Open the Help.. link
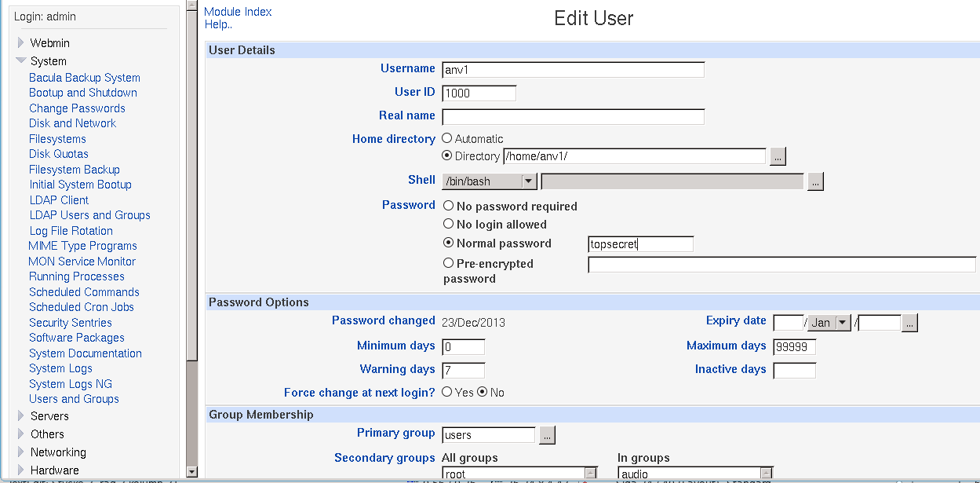 pos(218,24)
